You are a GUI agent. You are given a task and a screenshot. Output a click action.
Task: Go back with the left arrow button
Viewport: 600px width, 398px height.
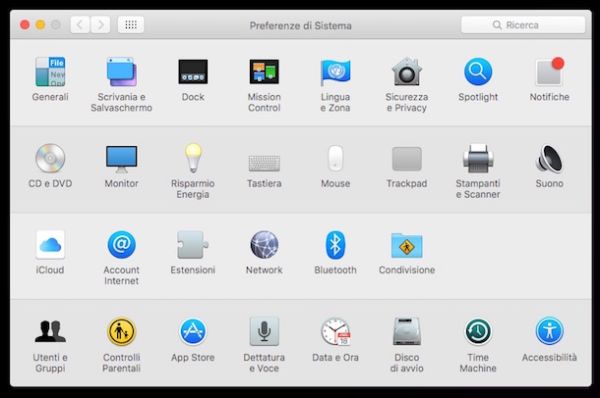(80, 25)
